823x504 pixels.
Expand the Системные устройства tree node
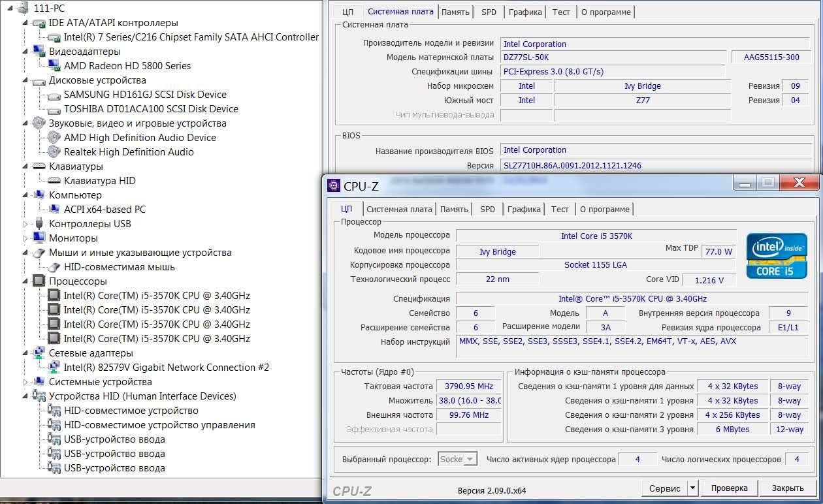click(26, 382)
